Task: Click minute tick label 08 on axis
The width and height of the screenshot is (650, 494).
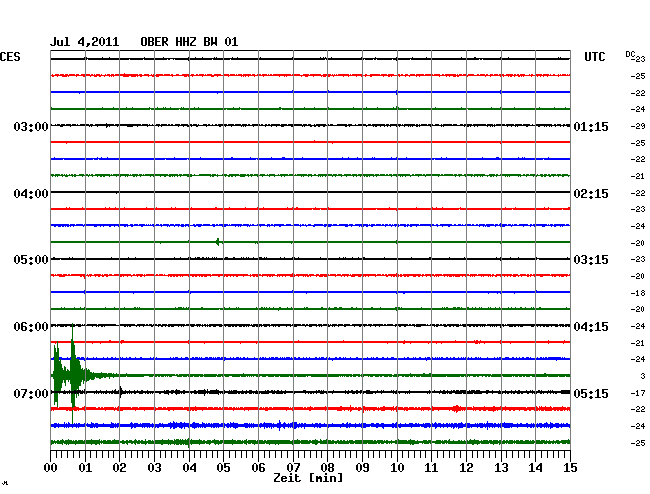Action: tap(327, 468)
